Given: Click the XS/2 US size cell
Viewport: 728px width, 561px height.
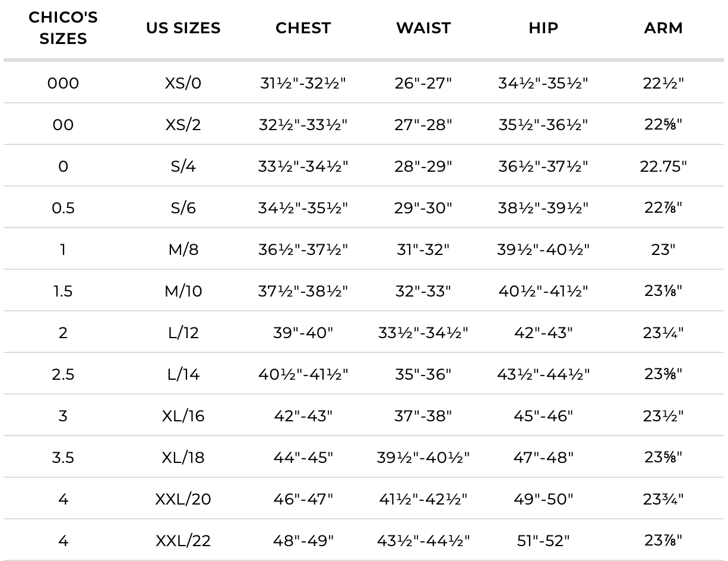Looking at the screenshot, I should [183, 125].
